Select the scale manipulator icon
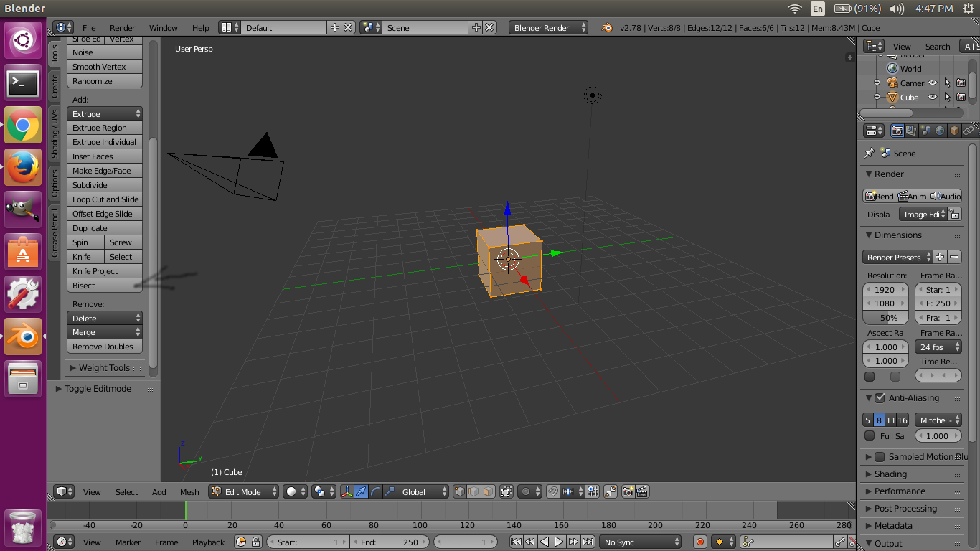Image resolution: width=980 pixels, height=551 pixels. tap(390, 491)
